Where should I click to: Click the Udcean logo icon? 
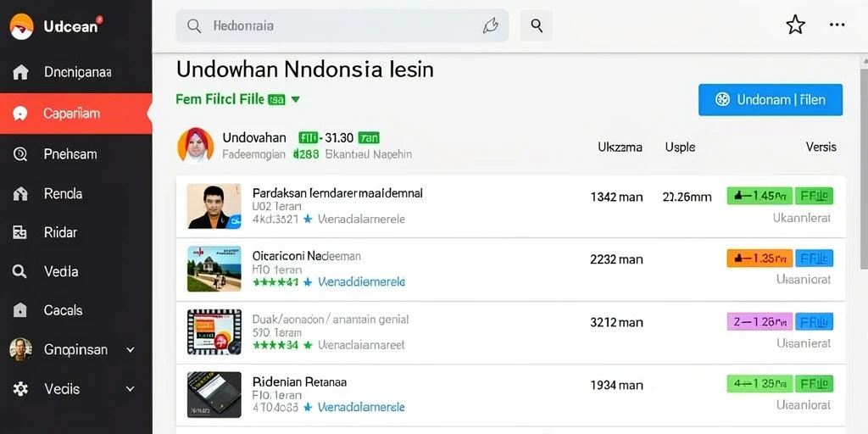click(21, 26)
